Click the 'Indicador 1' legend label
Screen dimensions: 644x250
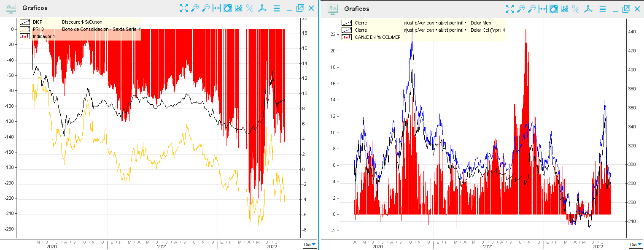pyautogui.click(x=44, y=36)
